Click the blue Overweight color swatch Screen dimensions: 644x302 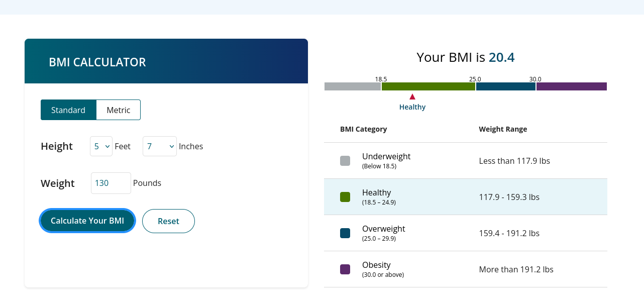tap(345, 233)
